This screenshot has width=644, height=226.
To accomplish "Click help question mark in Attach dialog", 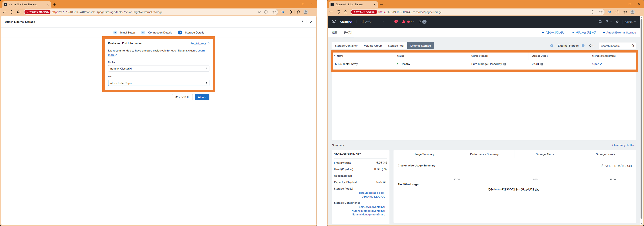I will (x=302, y=22).
